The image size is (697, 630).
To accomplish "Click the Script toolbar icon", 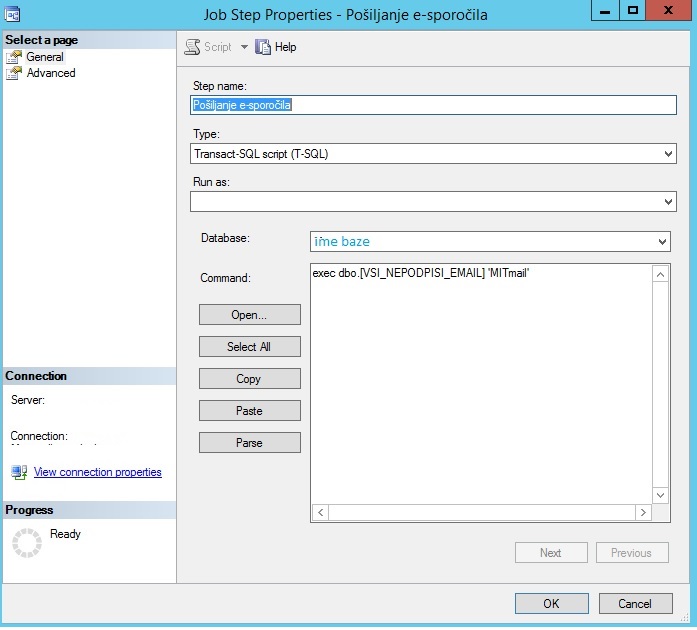I will pos(192,47).
